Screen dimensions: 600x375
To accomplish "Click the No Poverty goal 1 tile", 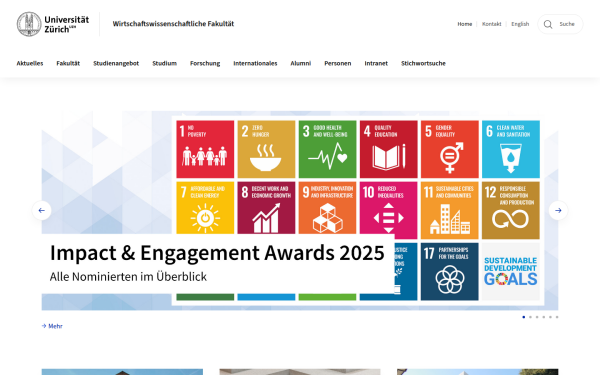I will pyautogui.click(x=205, y=149).
